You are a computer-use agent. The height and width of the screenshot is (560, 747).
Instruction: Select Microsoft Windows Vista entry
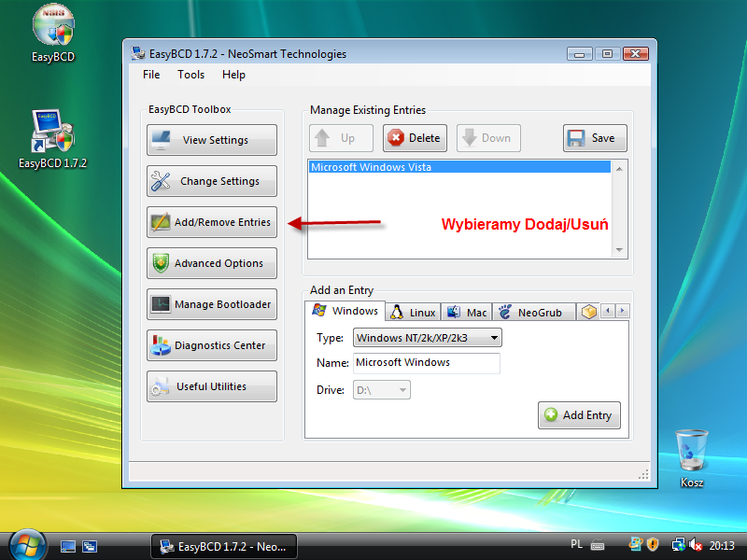click(459, 167)
